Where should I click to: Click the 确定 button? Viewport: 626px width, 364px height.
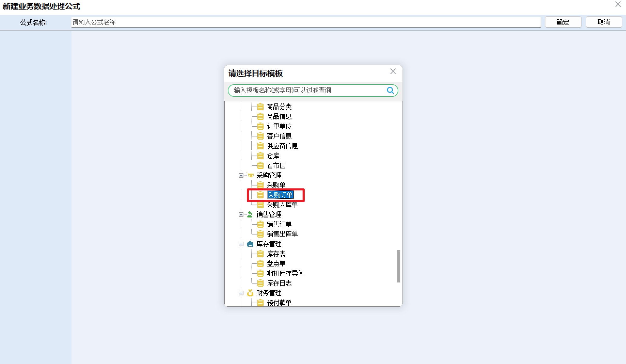coord(563,22)
